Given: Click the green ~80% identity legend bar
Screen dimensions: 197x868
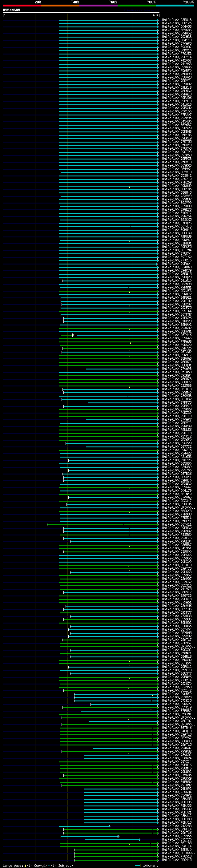Looking at the screenshot, I should (x=137, y=6).
